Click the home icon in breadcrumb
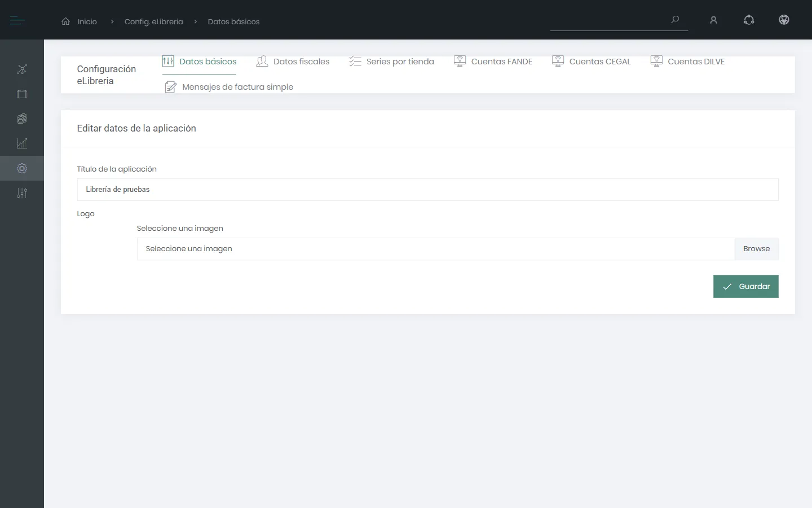 point(66,21)
